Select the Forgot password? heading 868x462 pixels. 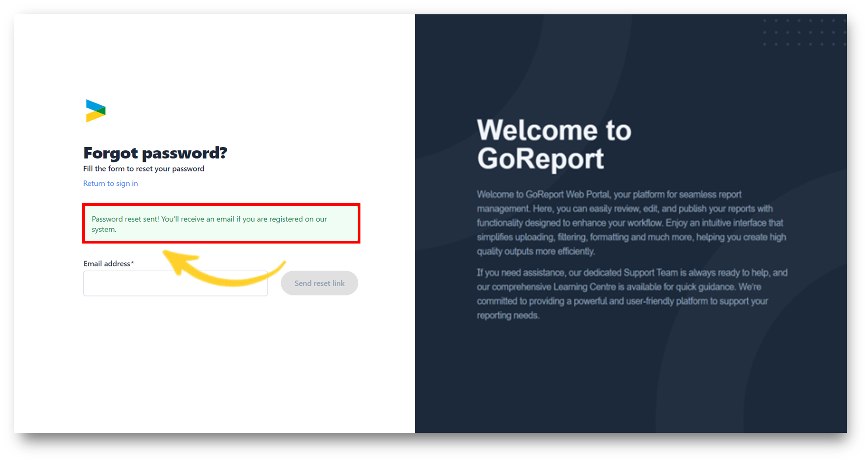155,153
